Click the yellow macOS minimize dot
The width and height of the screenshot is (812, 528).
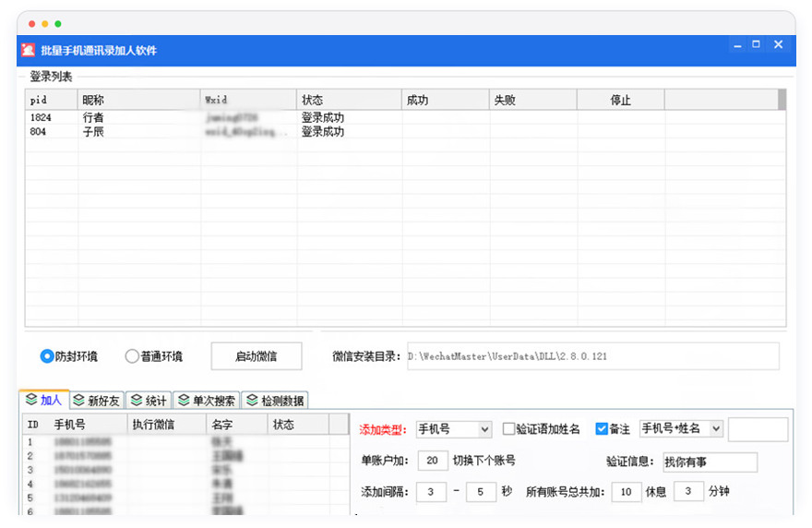click(x=45, y=24)
